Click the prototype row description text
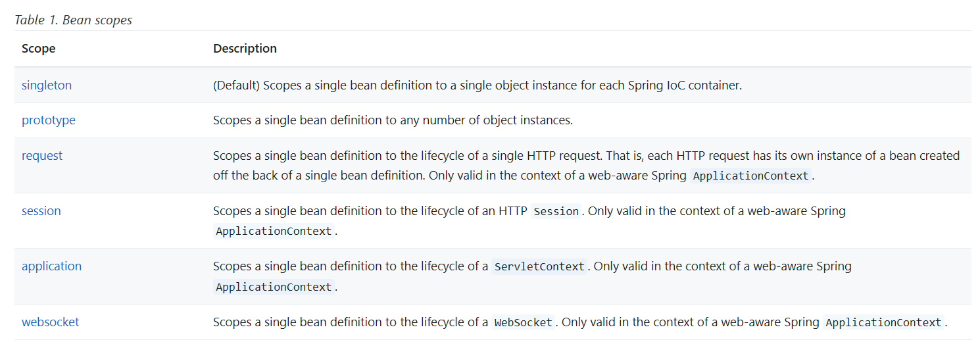Screen dimensions: 980x344 point(393,120)
